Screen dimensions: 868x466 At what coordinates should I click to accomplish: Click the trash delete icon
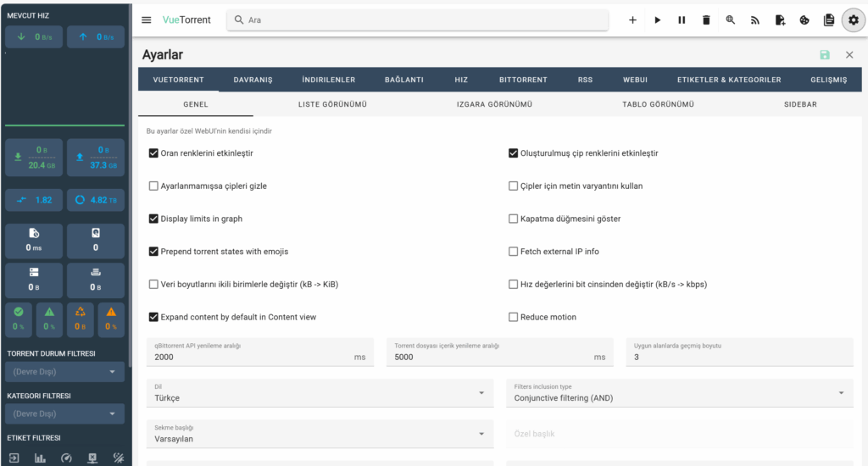pyautogui.click(x=706, y=20)
